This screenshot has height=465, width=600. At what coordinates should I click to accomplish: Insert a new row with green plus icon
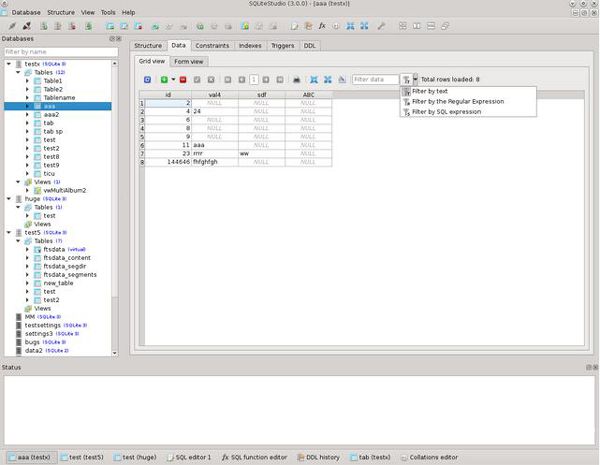tap(164, 80)
